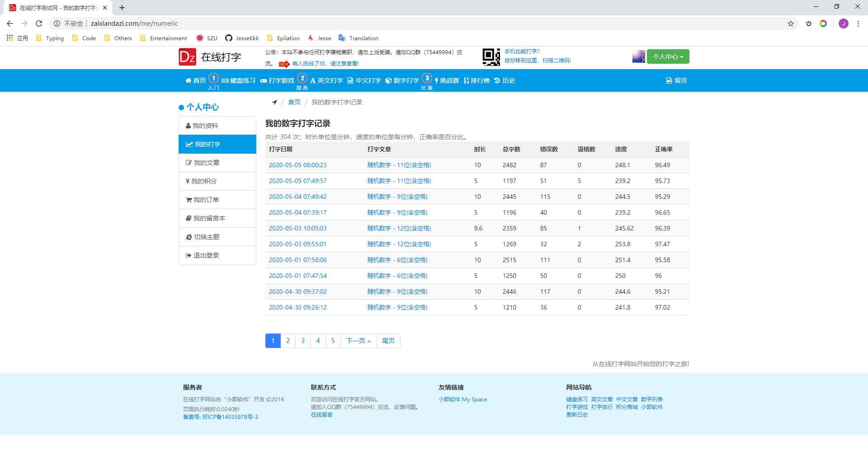Select 退出登录 in sidebar
The width and height of the screenshot is (868, 470).
point(217,255)
